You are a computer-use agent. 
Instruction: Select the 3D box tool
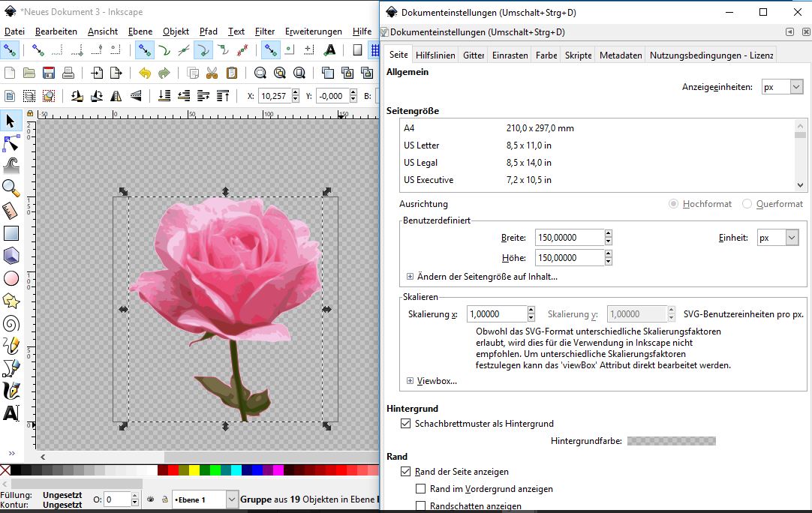point(11,256)
